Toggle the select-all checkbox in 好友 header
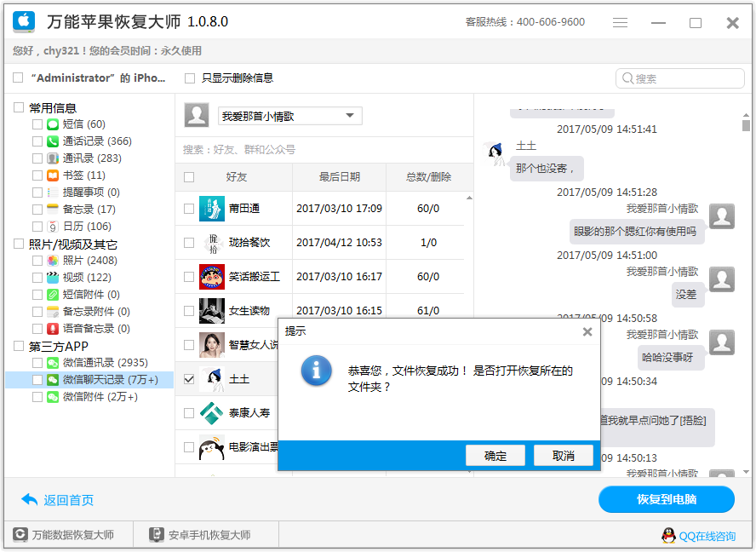The height and width of the screenshot is (552, 756). pyautogui.click(x=189, y=177)
